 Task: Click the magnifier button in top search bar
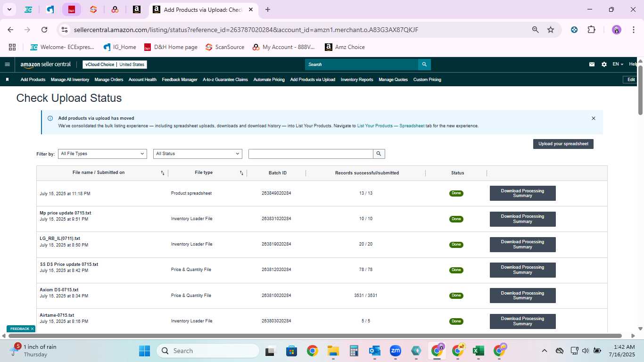(x=424, y=65)
